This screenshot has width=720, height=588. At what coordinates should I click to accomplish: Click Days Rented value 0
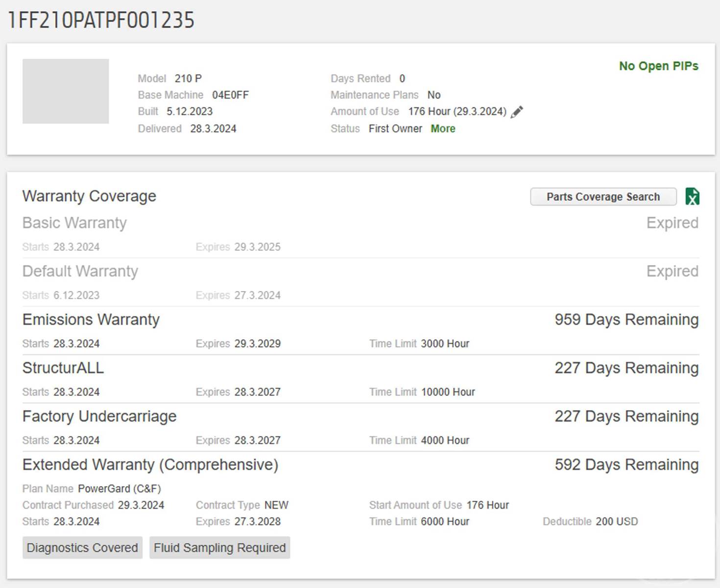click(402, 78)
